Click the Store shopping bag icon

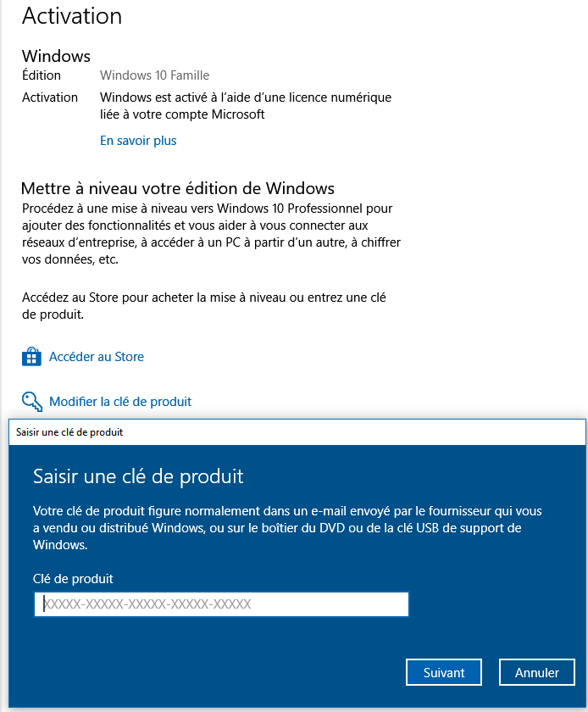tap(32, 357)
